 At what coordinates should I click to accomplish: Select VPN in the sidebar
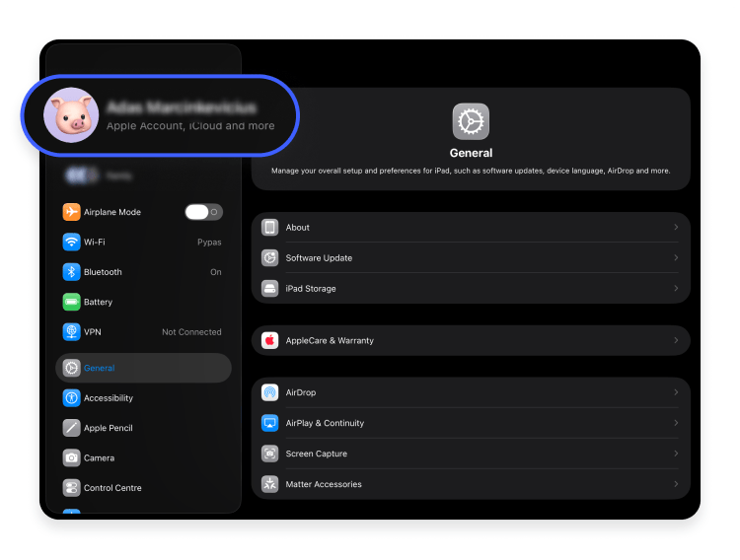click(143, 331)
